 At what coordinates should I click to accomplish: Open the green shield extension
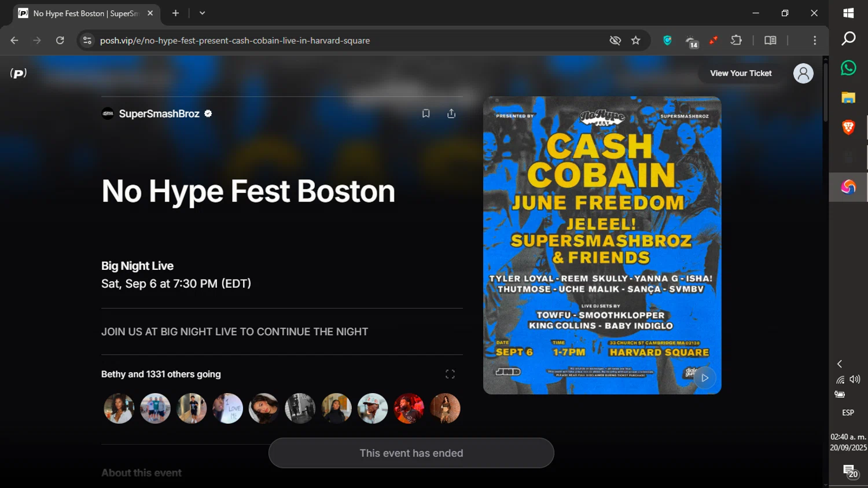[667, 41]
